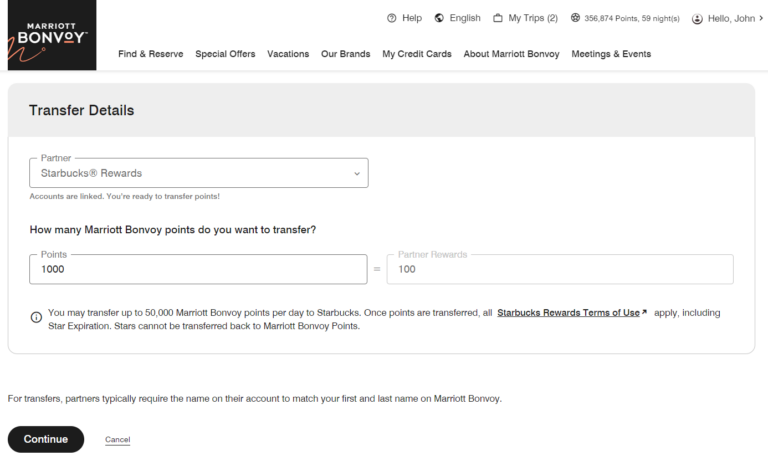Select My Credit Cards in navigation
The width and height of the screenshot is (768, 461).
coord(417,54)
